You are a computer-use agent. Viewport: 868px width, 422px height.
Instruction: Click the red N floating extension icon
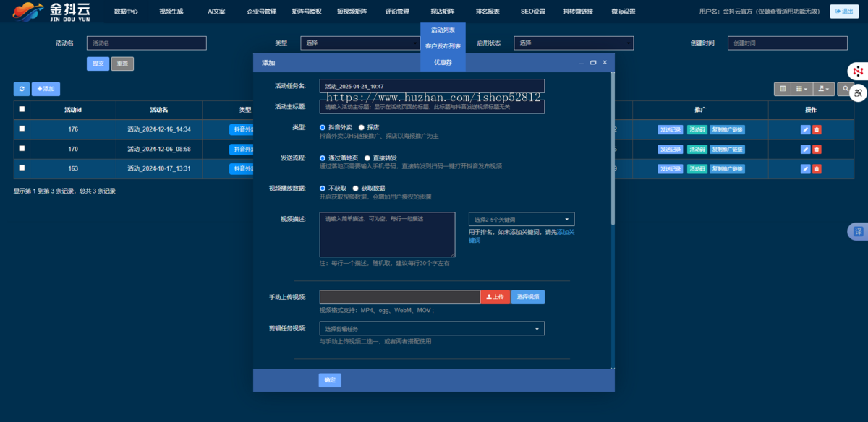(858, 71)
